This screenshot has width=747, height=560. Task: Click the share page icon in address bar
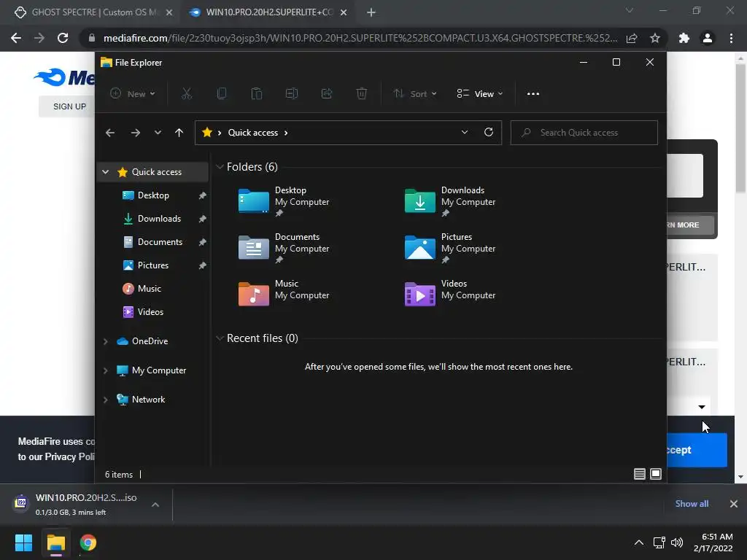pos(632,38)
